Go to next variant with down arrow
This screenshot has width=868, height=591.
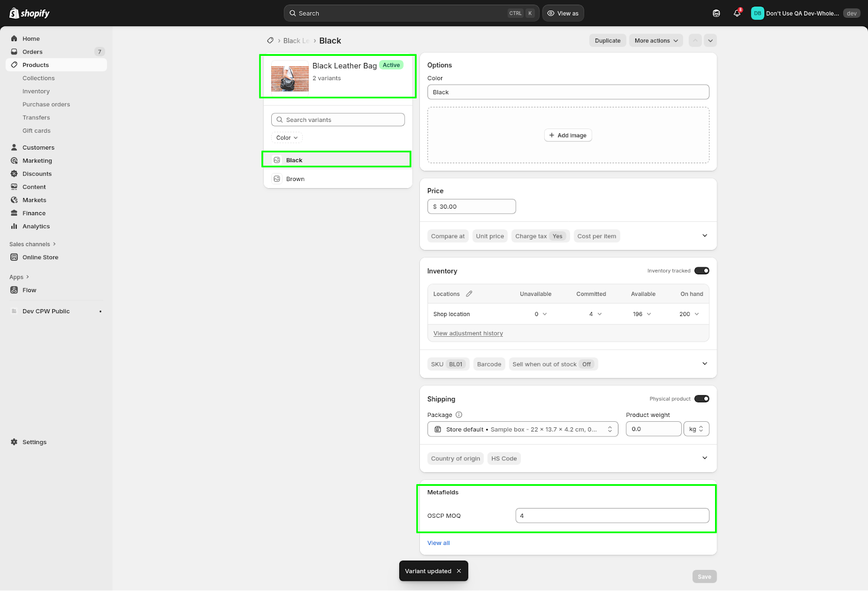[710, 41]
